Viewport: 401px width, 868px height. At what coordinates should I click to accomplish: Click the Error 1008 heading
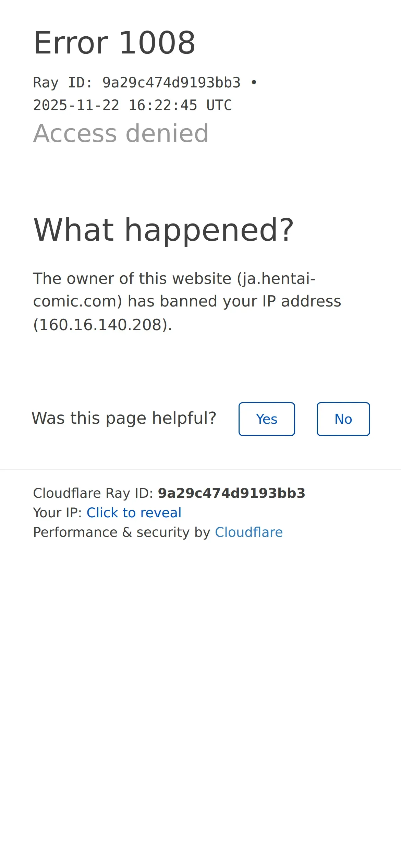pos(114,43)
